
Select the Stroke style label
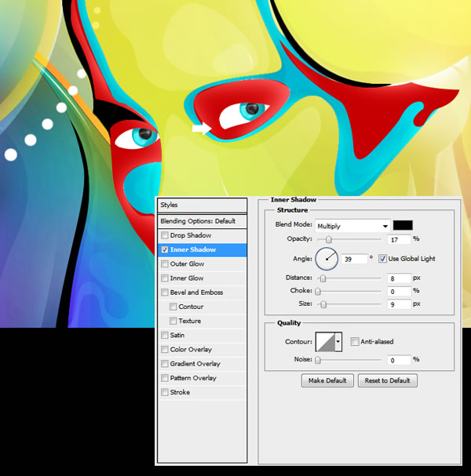180,392
